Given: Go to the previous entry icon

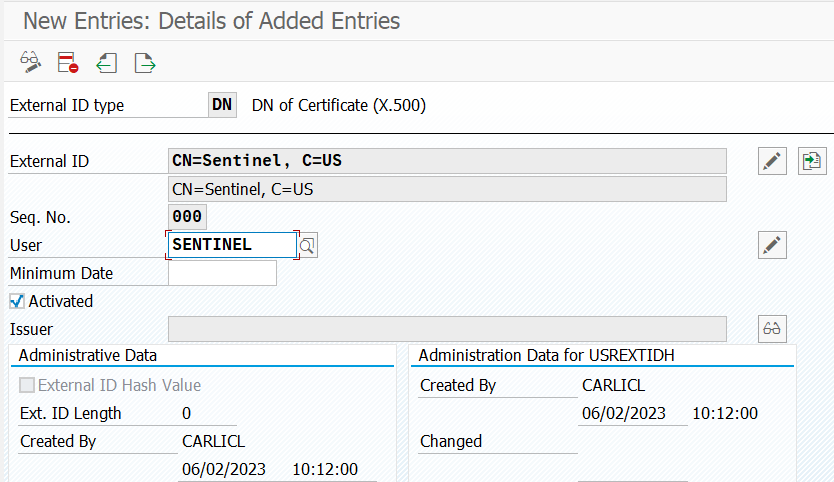Looking at the screenshot, I should (x=107, y=63).
